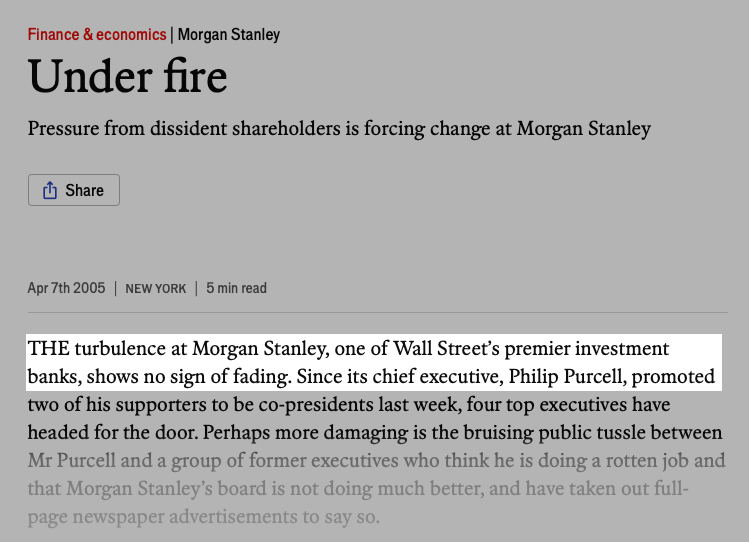This screenshot has height=542, width=749.
Task: Open the Finance & economics section link
Action: (97, 35)
